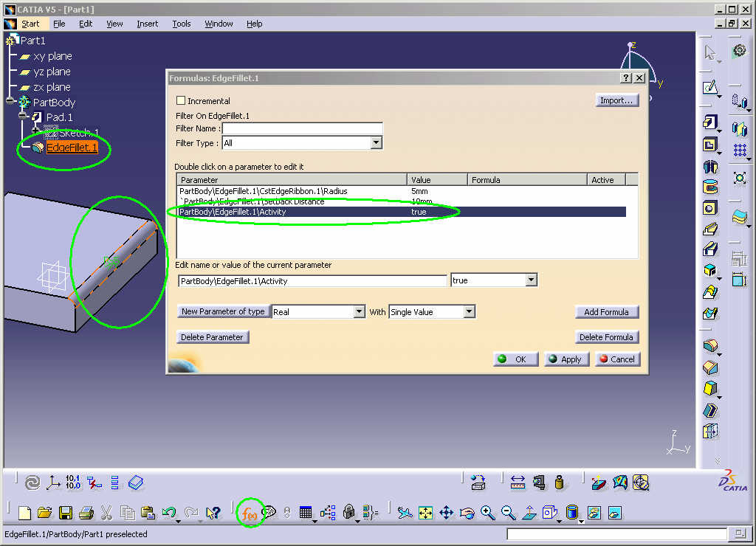
Task: Open the Tools menu
Action: click(182, 24)
